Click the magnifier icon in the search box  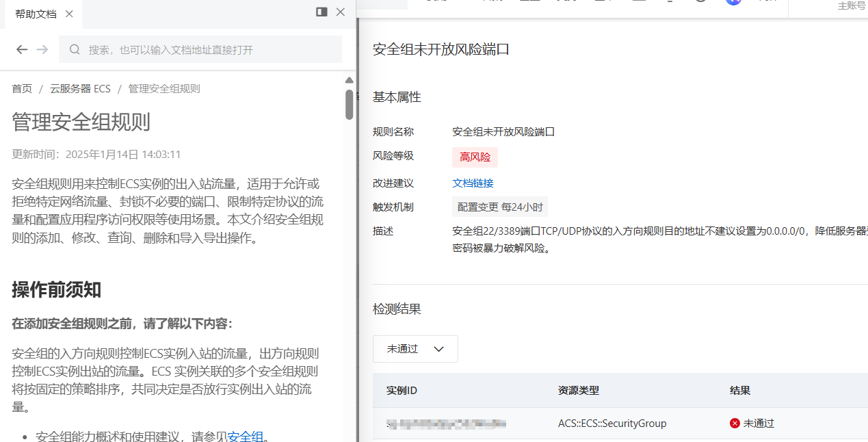click(75, 49)
